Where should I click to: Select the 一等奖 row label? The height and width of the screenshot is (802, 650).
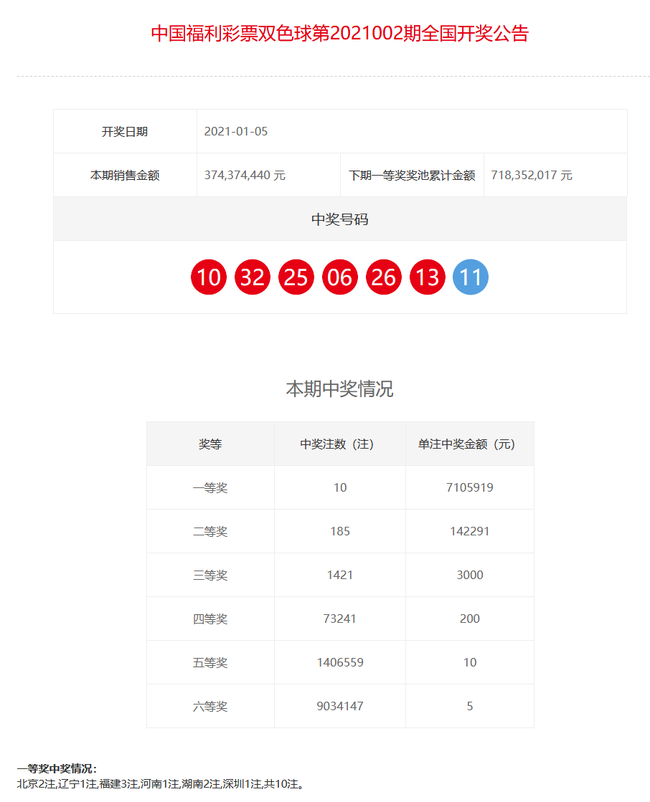(x=210, y=488)
